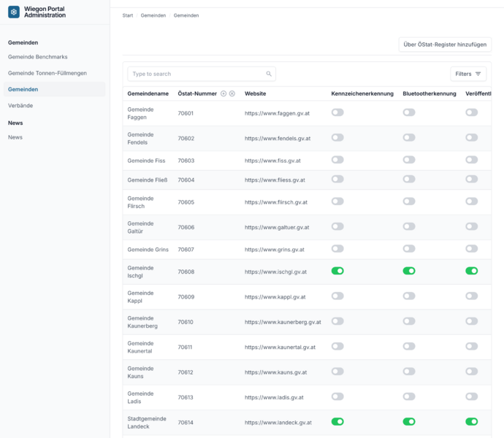The width and height of the screenshot is (504, 438).
Task: Click the filter lines icon in Filters
Action: pos(478,74)
